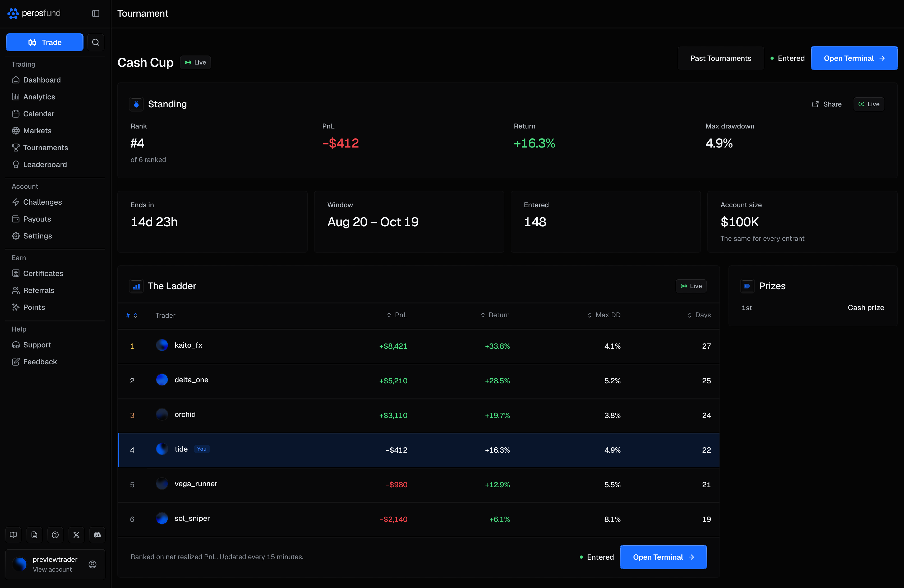904x588 pixels.
Task: Navigate to Markets
Action: tap(56, 131)
